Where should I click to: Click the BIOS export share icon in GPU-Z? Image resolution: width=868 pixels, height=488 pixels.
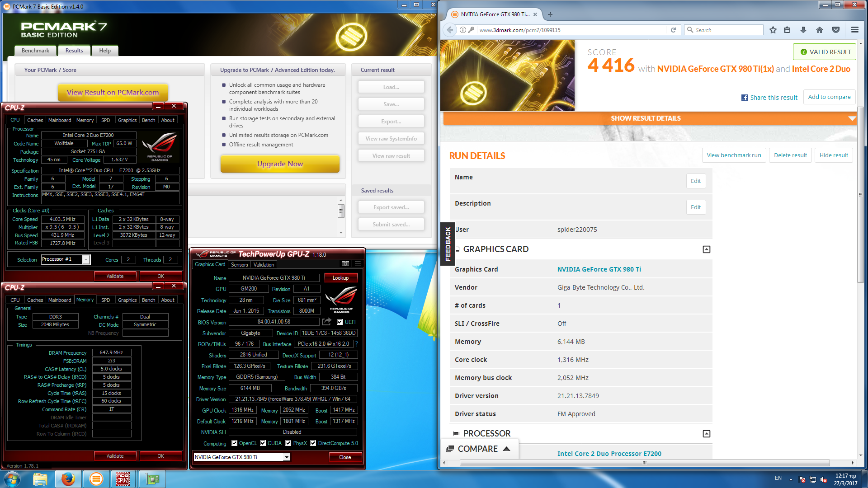326,322
